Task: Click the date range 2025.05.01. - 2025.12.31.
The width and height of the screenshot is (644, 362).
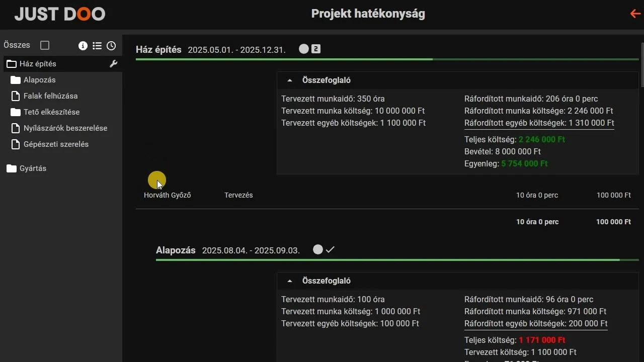Action: [x=237, y=50]
